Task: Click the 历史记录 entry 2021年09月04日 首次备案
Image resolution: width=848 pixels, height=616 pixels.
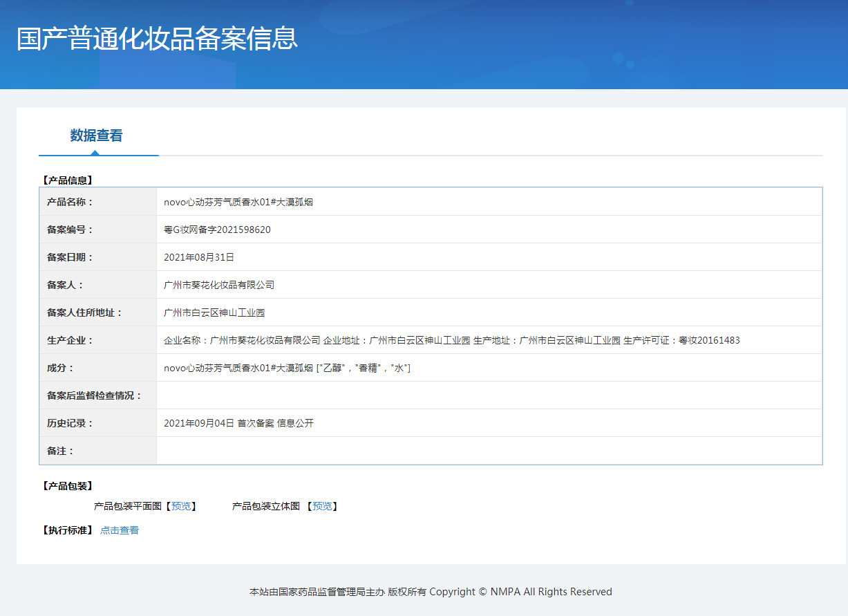Action: coord(238,423)
